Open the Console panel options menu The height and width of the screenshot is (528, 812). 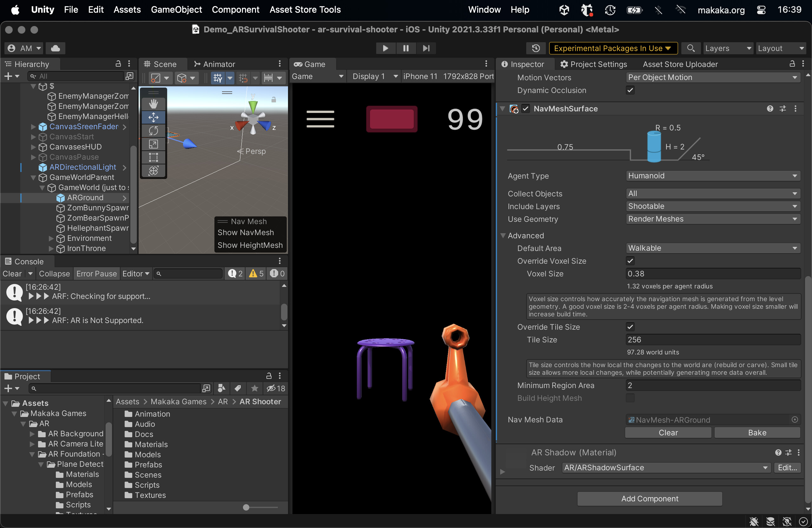pyautogui.click(x=280, y=261)
